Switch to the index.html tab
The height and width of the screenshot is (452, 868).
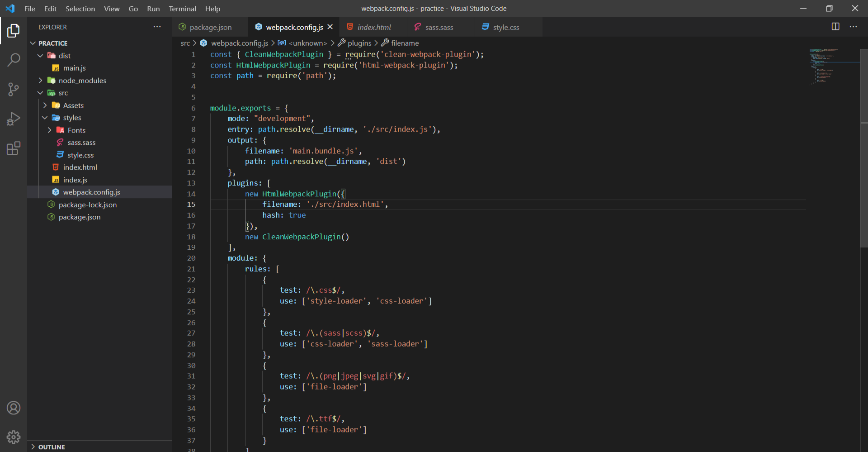[374, 27]
